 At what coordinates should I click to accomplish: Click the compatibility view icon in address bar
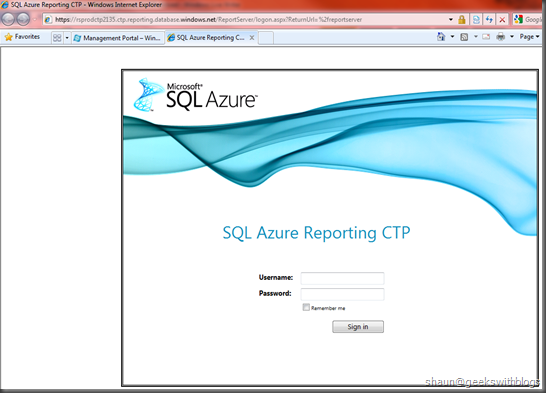(x=476, y=20)
